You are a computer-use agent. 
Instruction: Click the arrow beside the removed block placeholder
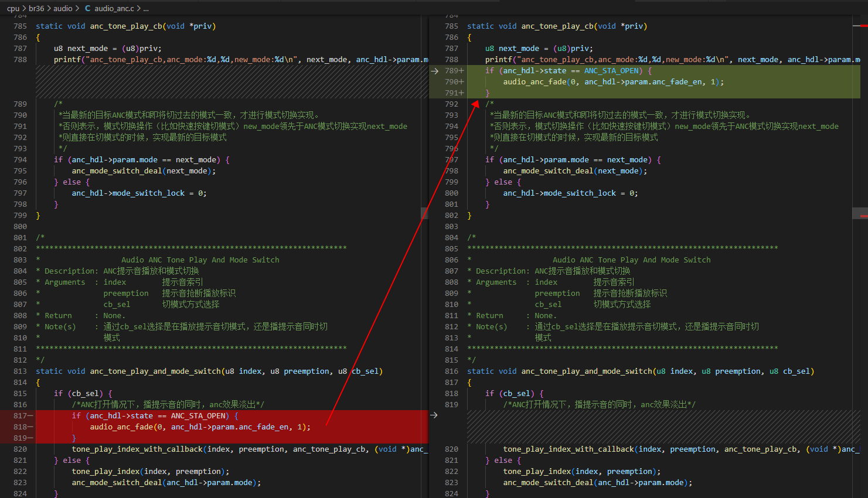434,415
